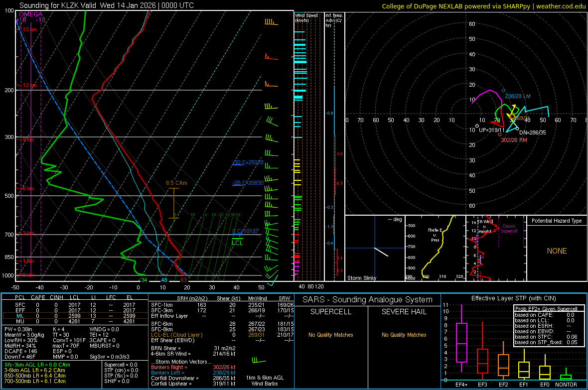Viewport: 588px width, 390px height.
Task: Click the 'SigSvr = 0 m3/s3' value
Action: (x=109, y=357)
